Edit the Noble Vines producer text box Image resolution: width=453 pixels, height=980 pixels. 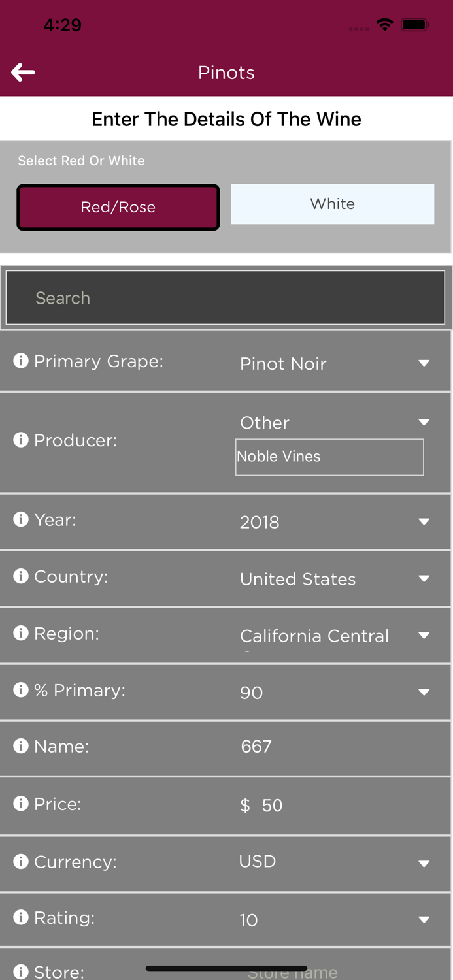tap(329, 457)
